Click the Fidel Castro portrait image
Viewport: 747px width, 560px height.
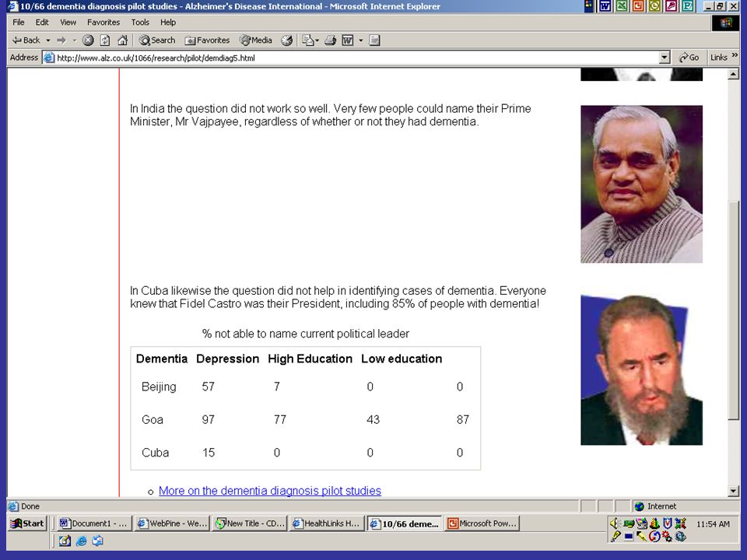641,370
